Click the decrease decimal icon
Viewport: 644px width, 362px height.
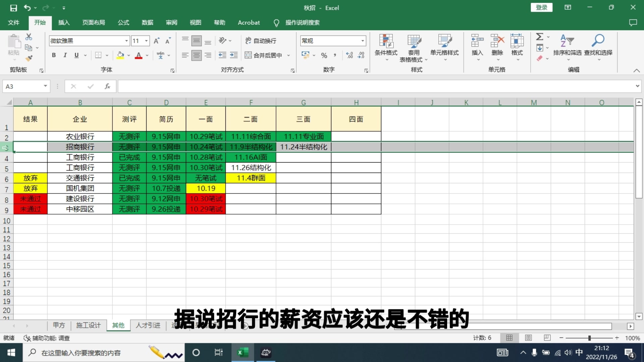361,55
